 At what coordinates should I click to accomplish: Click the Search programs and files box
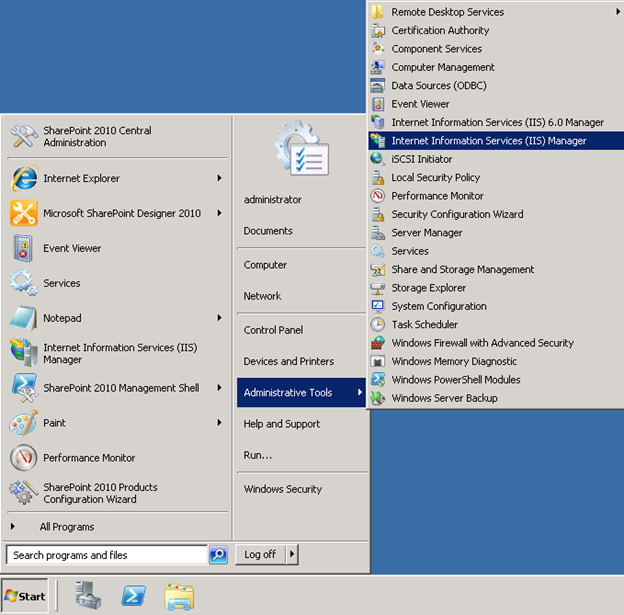click(106, 555)
